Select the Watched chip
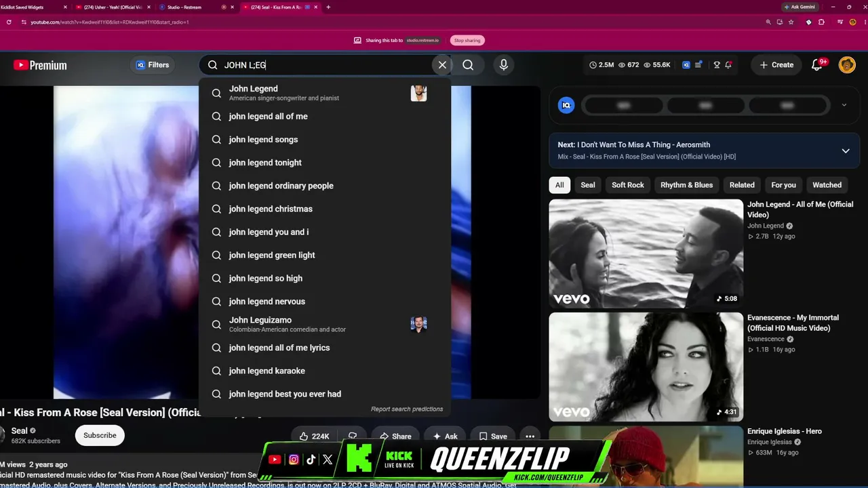Image resolution: width=868 pixels, height=488 pixels. [x=827, y=185]
